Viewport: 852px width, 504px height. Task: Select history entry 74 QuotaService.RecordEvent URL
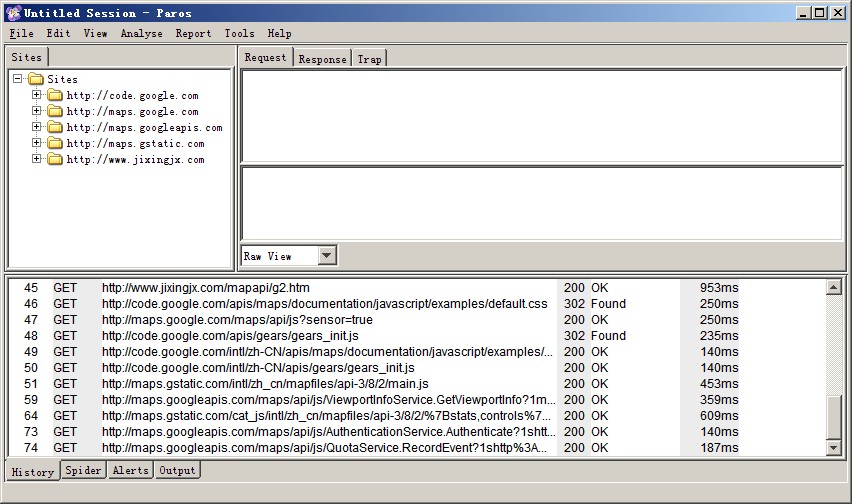(324, 448)
